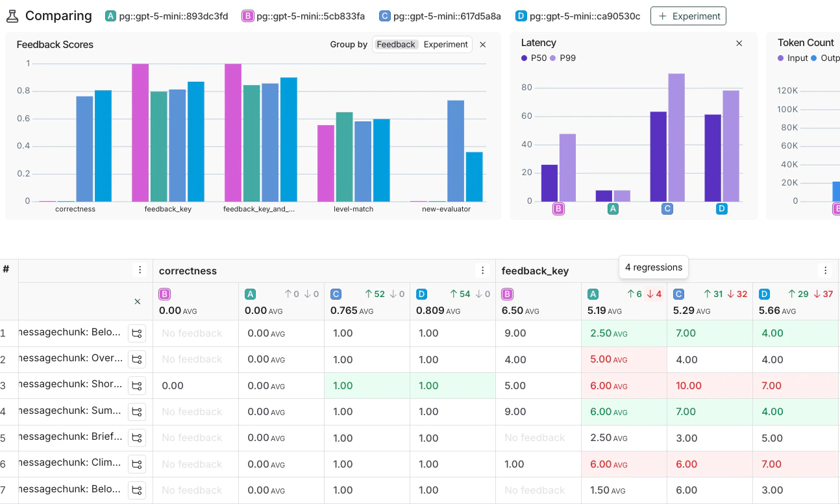The height and width of the screenshot is (504, 840).
Task: Select the Feedback group-by option
Action: (396, 44)
